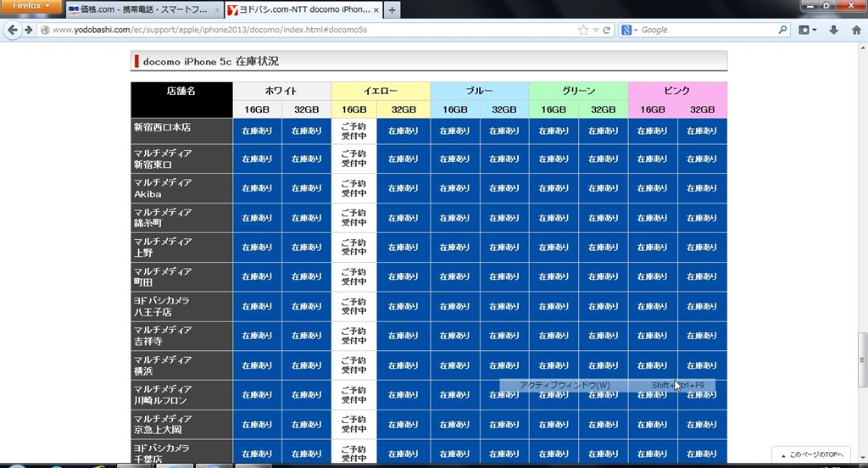Click ご予約受付中 in the マルチメディア横浜 row
Image resolution: width=868 pixels, height=468 pixels.
[x=353, y=365]
